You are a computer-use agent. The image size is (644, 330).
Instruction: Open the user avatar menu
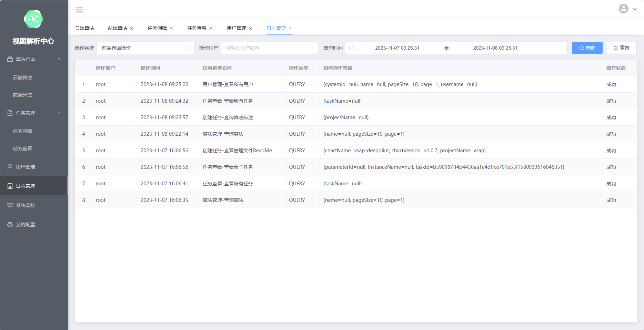(623, 9)
